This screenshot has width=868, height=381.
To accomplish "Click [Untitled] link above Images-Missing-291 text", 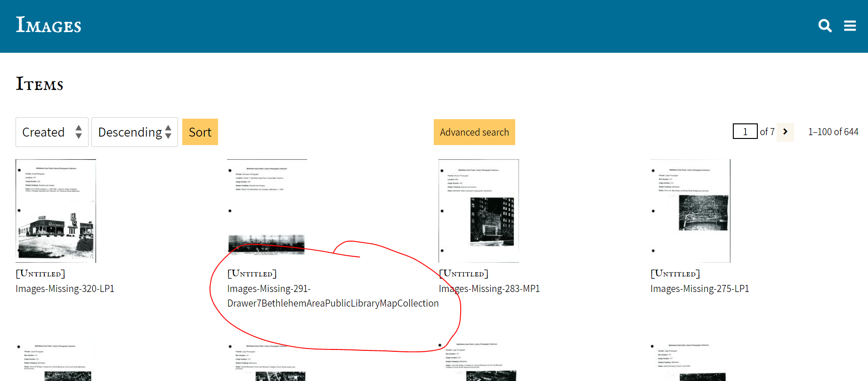I will coord(252,274).
